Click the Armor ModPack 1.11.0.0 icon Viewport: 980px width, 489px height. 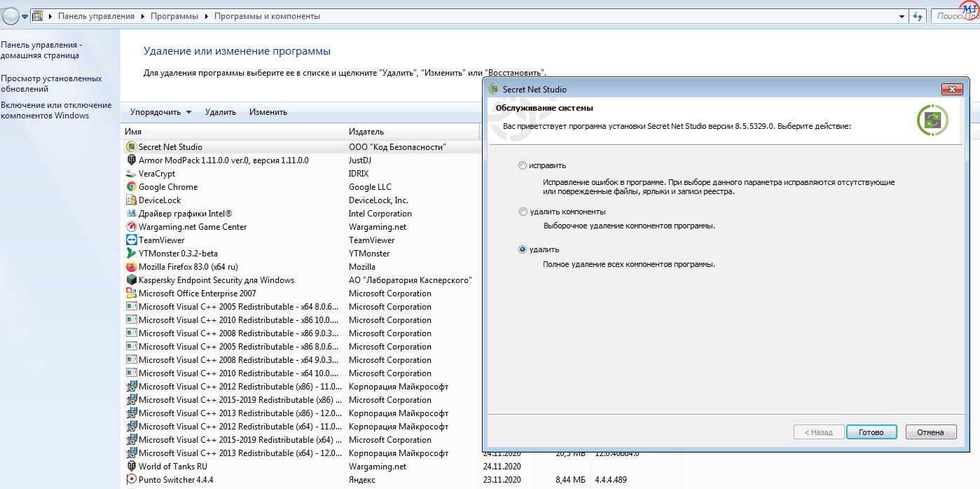click(131, 160)
